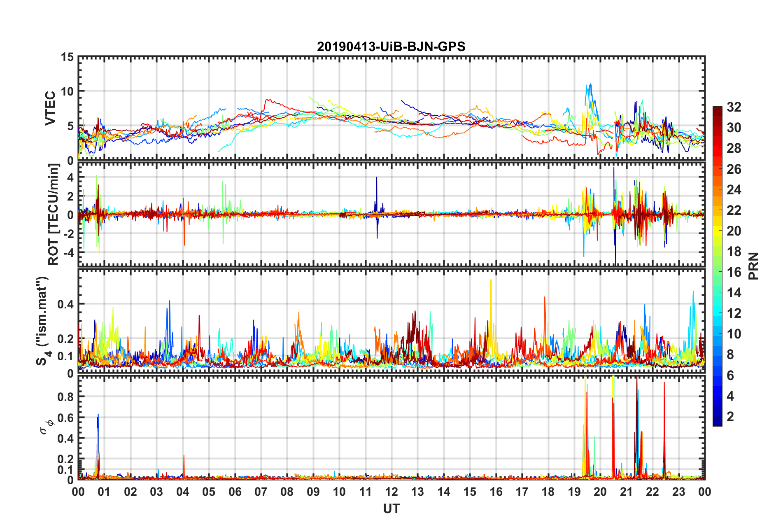Select the ROT axis tick label "-4"
The image size is (783, 532).
click(68, 252)
